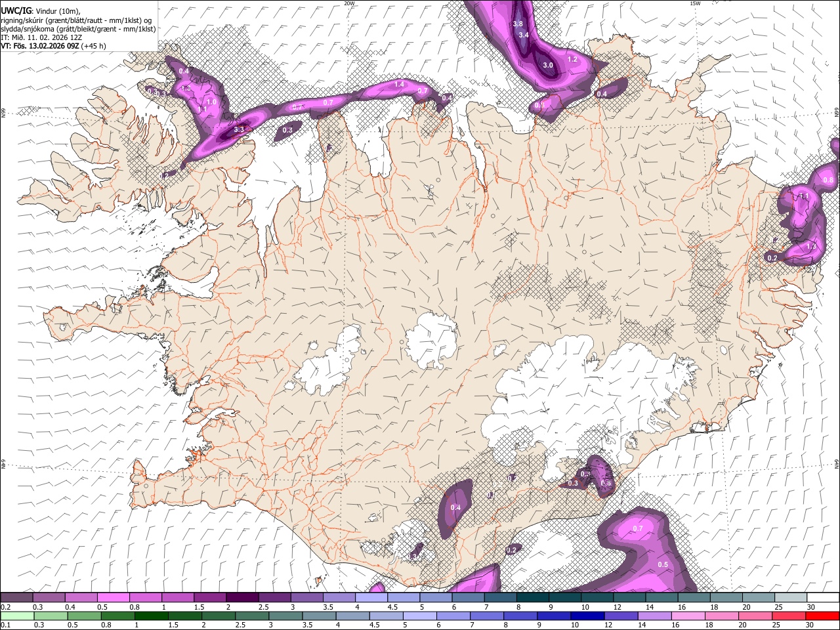The width and height of the screenshot is (840, 630).
Task: Click the 3.3 value in the Westfjords band
Action: coord(239,130)
